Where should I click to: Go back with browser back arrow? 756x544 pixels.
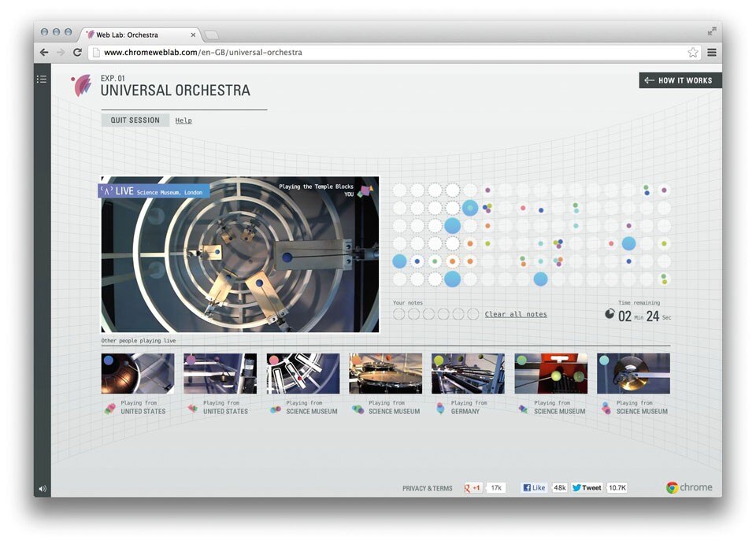coord(44,53)
